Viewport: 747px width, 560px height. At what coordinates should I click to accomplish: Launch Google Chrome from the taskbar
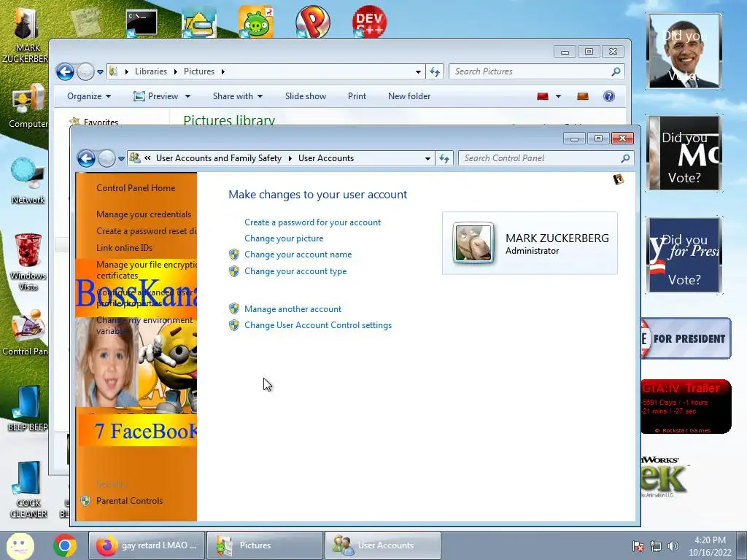(x=65, y=545)
